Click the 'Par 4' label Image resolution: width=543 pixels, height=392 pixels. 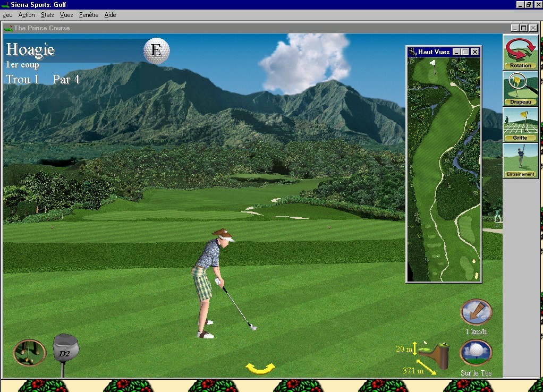[x=66, y=79]
